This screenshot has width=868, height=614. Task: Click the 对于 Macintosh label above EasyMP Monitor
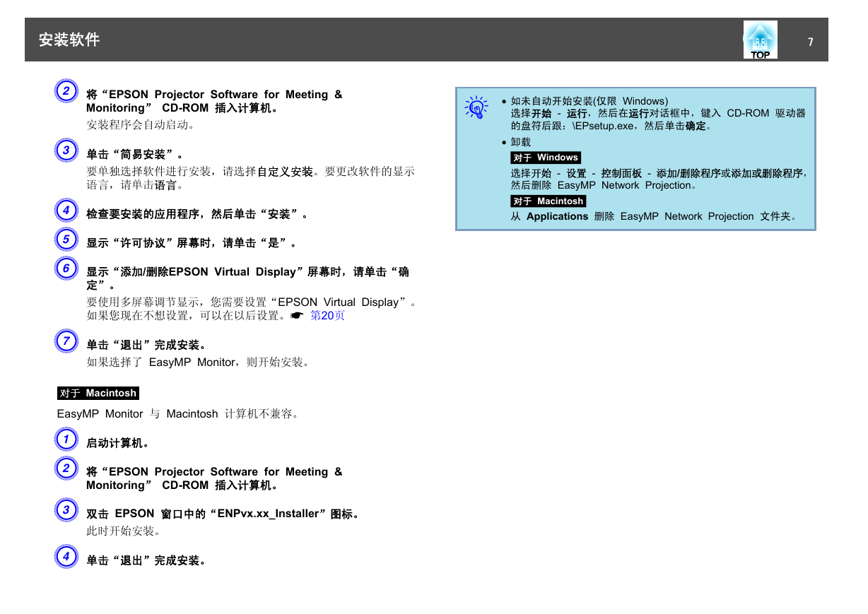click(x=98, y=393)
